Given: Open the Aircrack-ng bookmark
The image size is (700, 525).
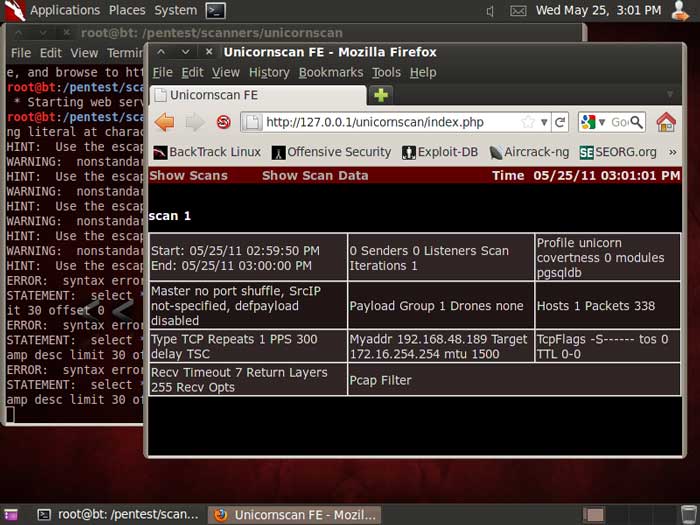Looking at the screenshot, I should [x=529, y=152].
